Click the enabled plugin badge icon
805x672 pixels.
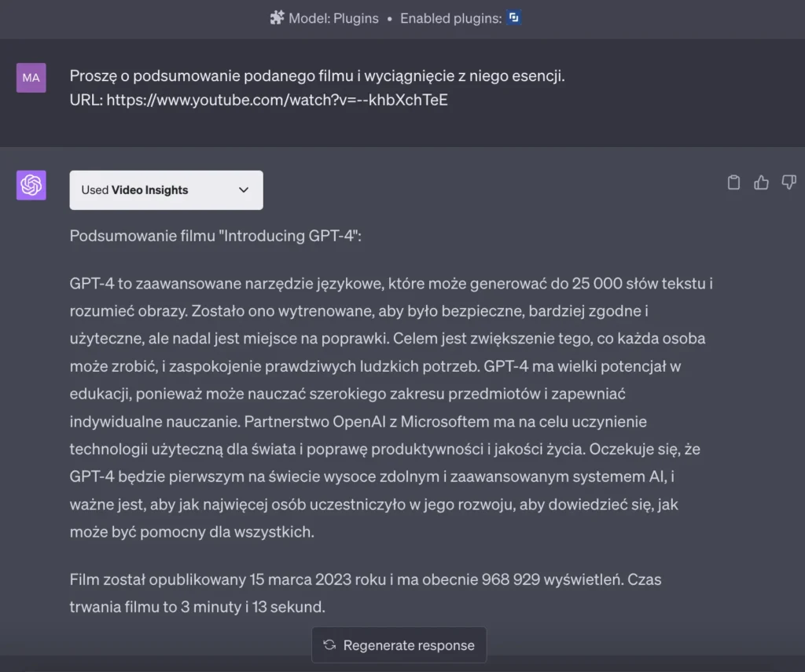(514, 17)
